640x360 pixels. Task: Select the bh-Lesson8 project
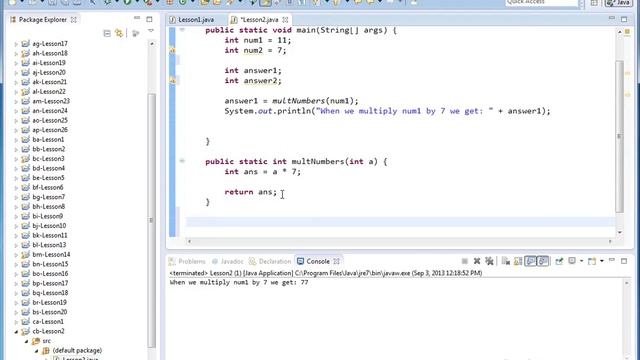49,207
